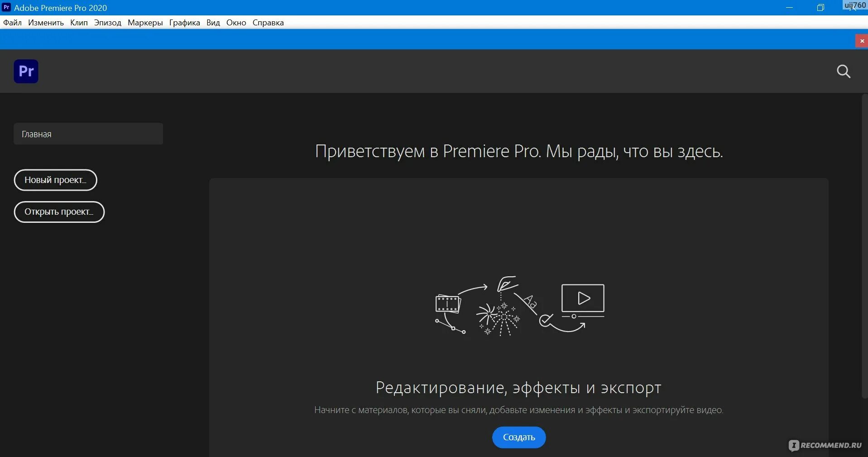
Task: Open the Графика menu
Action: 185,23
